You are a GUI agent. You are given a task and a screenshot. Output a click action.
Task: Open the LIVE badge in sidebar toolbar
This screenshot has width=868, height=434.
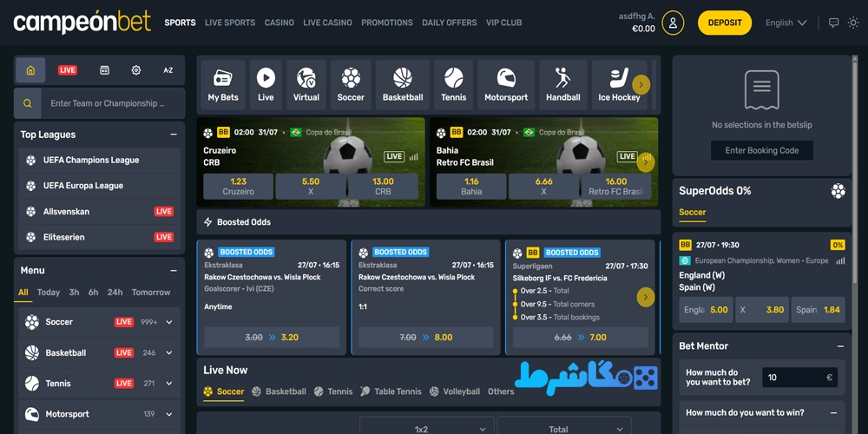click(68, 70)
